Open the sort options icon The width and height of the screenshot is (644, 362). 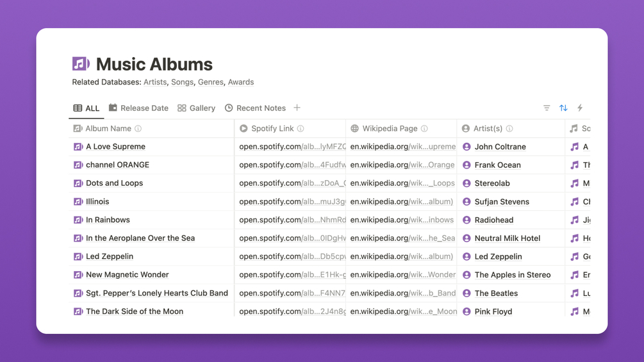563,108
